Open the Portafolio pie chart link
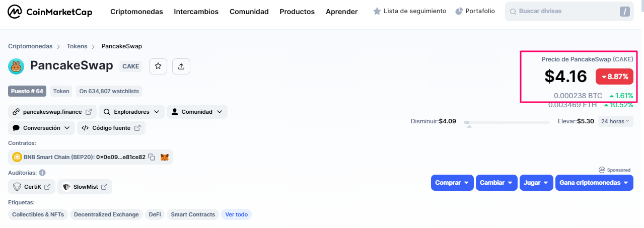Image resolution: width=644 pixels, height=228 pixels. tap(475, 11)
